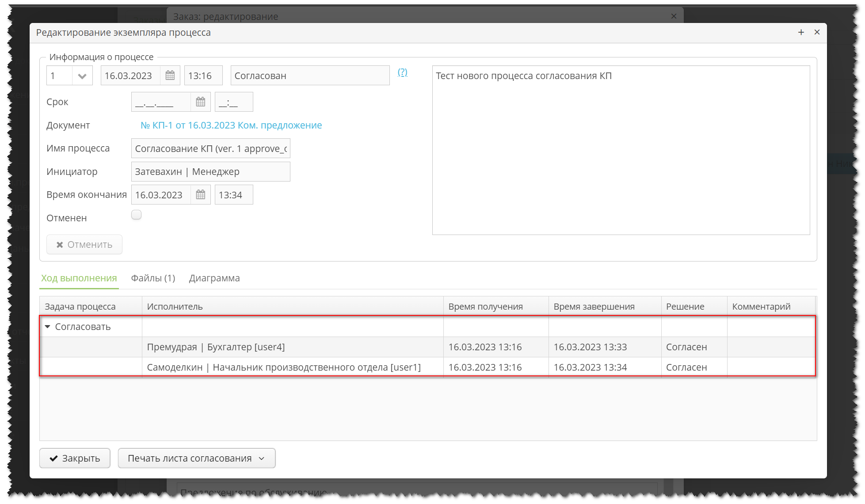Click the (?) help icon near the status field
The image size is (865, 504).
[402, 73]
